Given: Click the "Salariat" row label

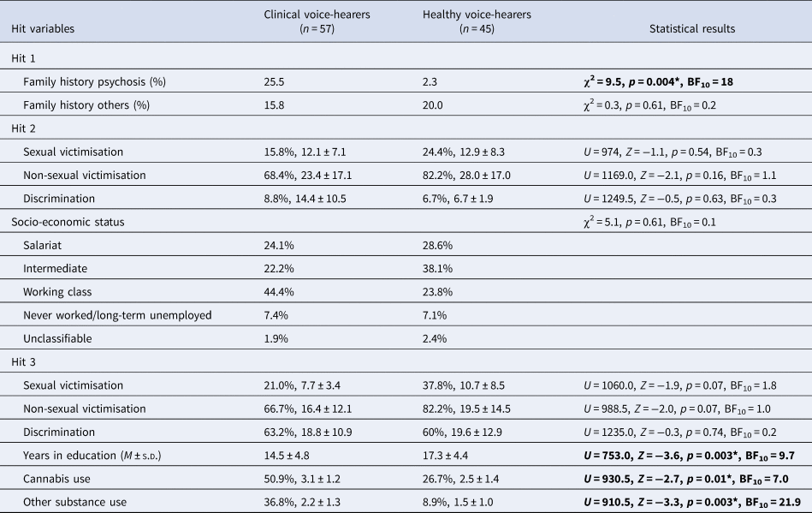Looking at the screenshot, I should [x=46, y=244].
